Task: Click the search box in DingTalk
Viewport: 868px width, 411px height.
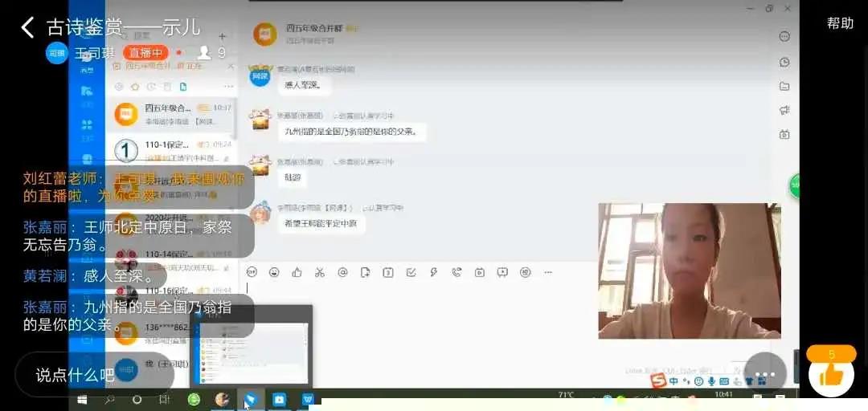Action: (161, 36)
